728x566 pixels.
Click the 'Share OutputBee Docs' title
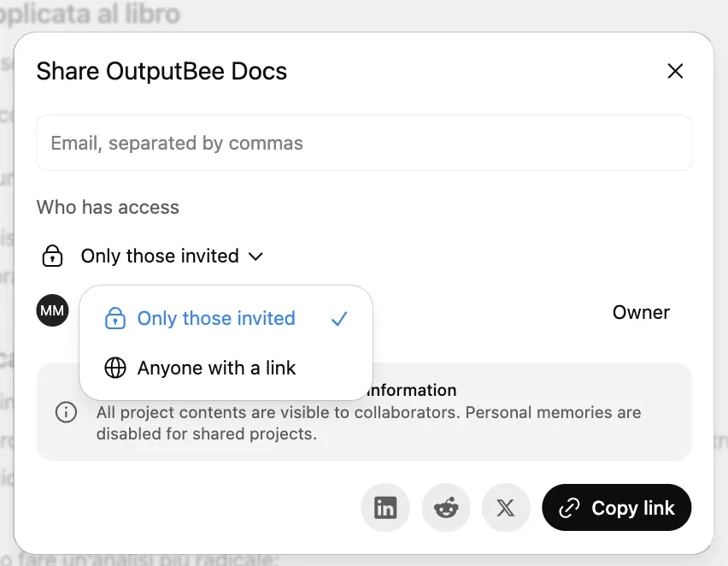coord(161,71)
